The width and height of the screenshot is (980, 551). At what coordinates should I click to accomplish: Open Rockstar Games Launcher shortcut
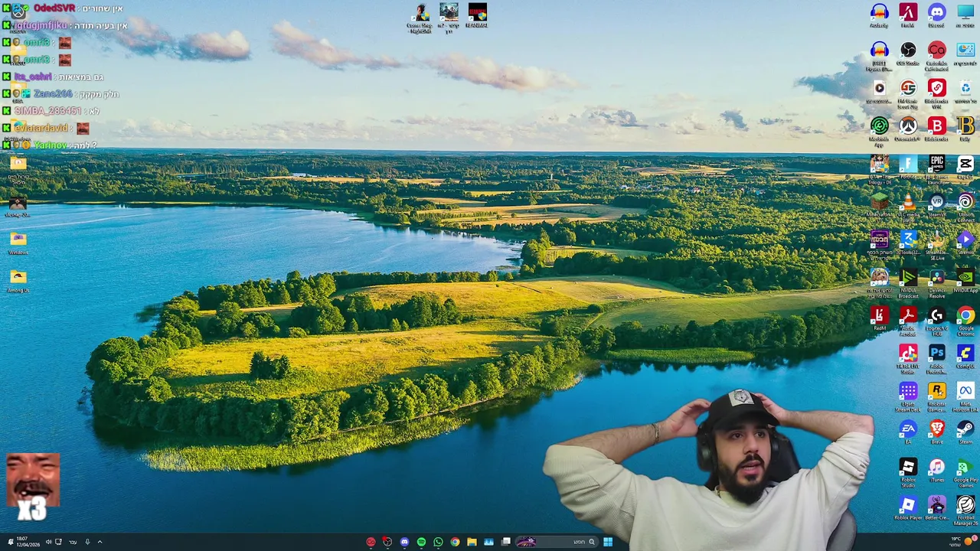(936, 392)
